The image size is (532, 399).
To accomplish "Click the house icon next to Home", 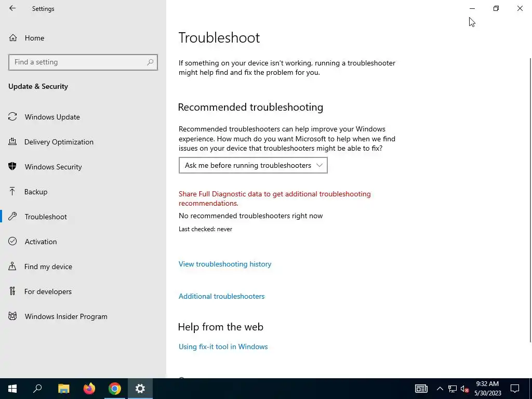I will click(13, 37).
